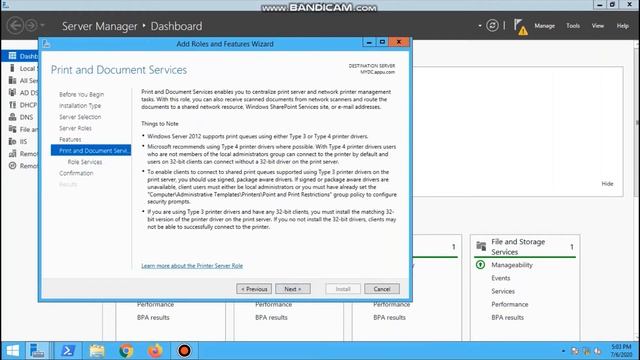
Task: Select the Local Server sidebar icon
Action: tap(12, 68)
